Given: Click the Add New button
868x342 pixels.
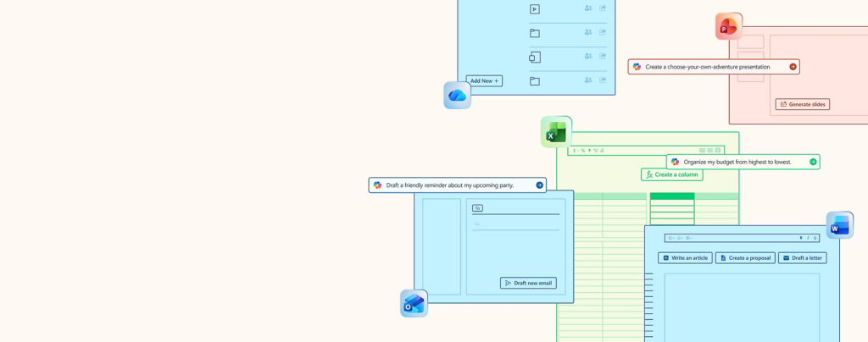Looking at the screenshot, I should point(484,81).
